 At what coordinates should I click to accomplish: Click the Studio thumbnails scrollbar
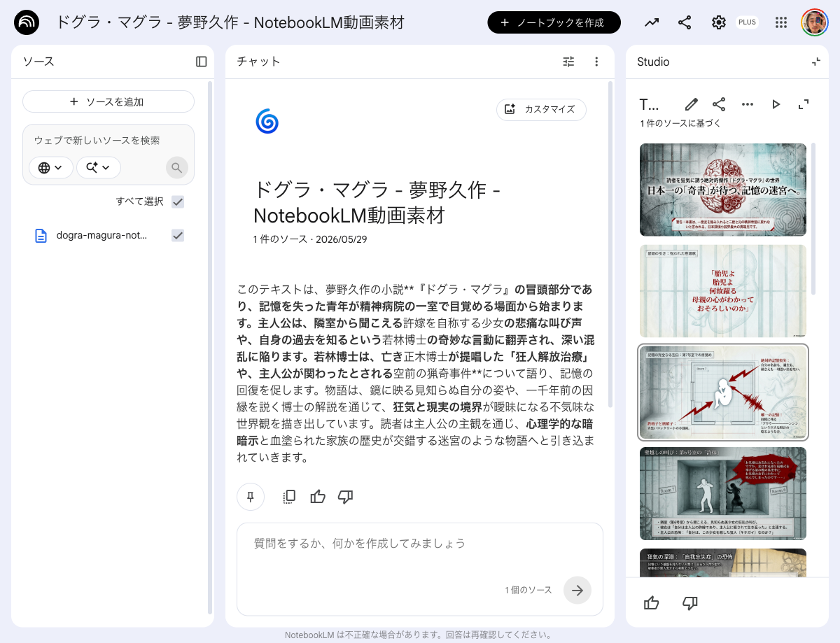point(813,218)
